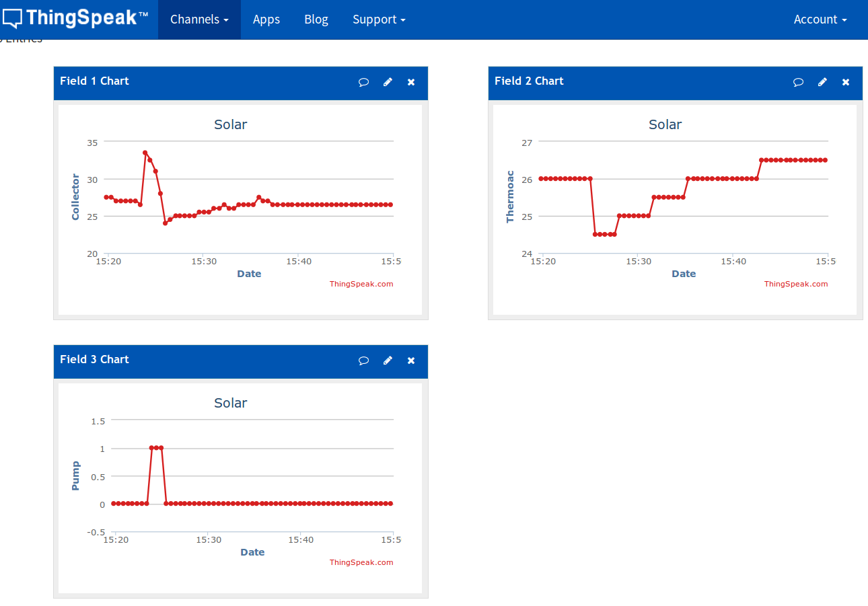Click the peak data point in Collector chart
The height and width of the screenshot is (606, 868).
(x=145, y=153)
